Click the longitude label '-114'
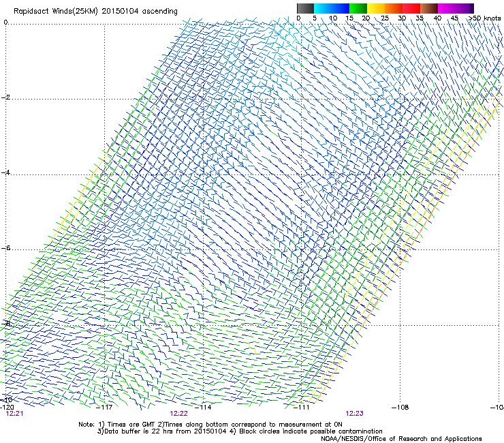 point(204,408)
